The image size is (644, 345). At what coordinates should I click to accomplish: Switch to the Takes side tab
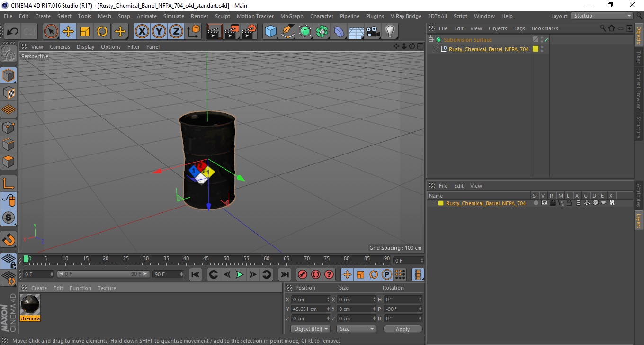pos(638,57)
